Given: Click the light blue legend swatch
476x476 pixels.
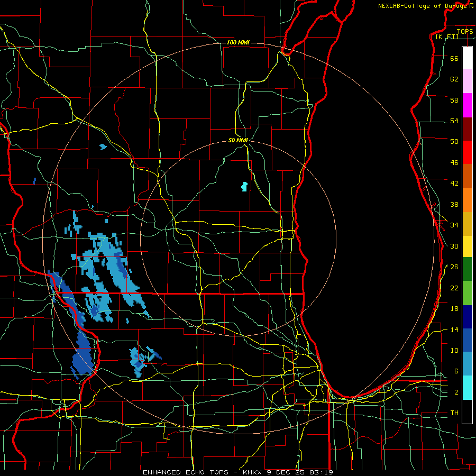Looking at the screenshot, I should coord(467,364).
